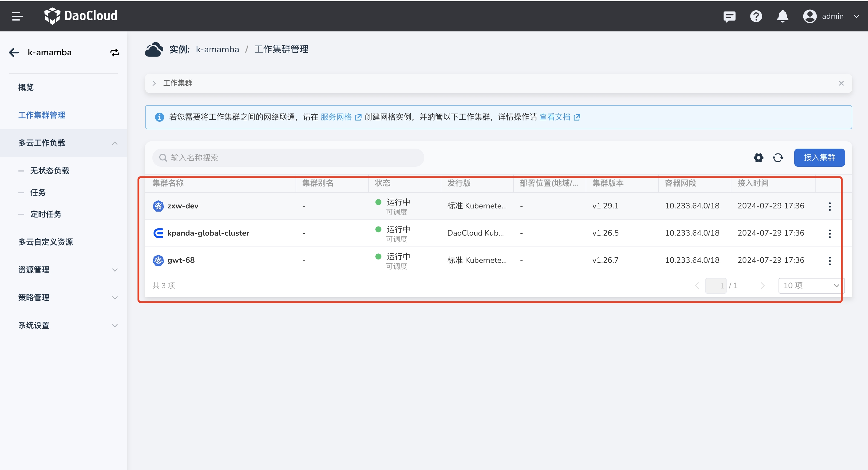
Task: Collapse the 多云工作负载 section
Action: pyautogui.click(x=115, y=143)
